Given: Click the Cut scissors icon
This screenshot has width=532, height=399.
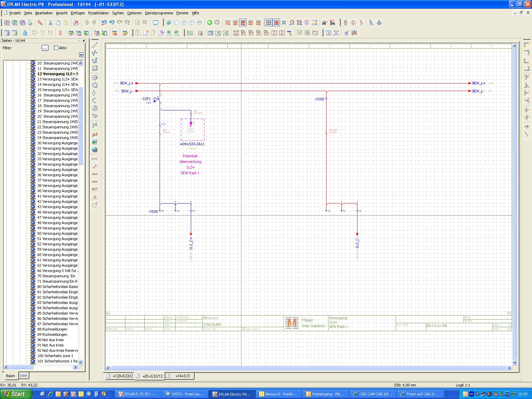Looking at the screenshot, I should (51, 23).
